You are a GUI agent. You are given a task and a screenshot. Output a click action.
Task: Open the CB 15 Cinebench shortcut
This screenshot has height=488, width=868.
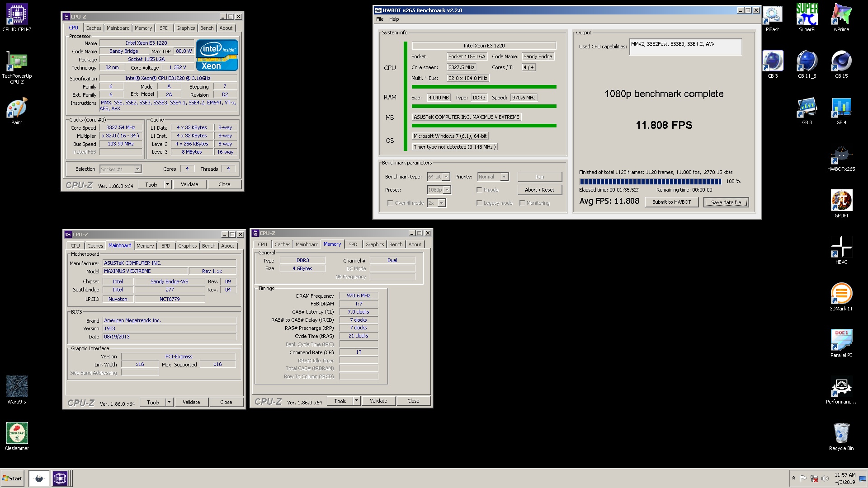[841, 65]
